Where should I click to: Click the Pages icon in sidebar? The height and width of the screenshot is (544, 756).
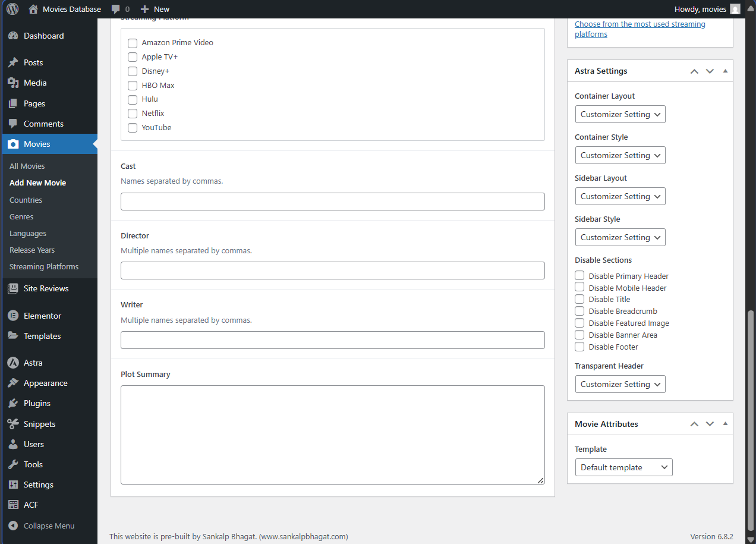coord(13,103)
